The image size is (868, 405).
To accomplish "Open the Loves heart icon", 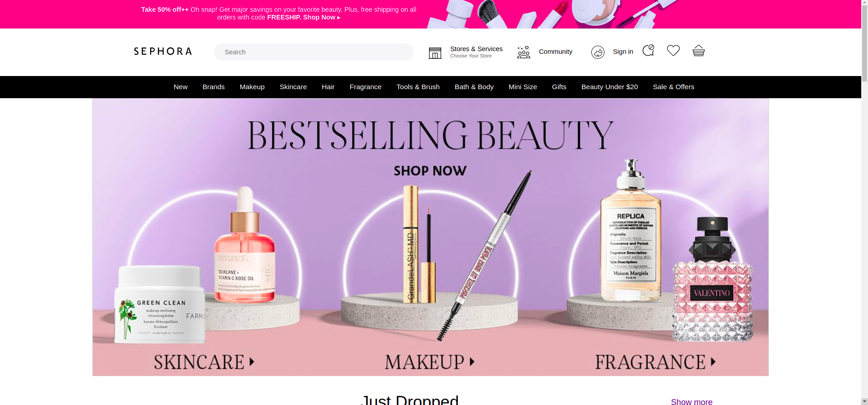I will pyautogui.click(x=673, y=51).
